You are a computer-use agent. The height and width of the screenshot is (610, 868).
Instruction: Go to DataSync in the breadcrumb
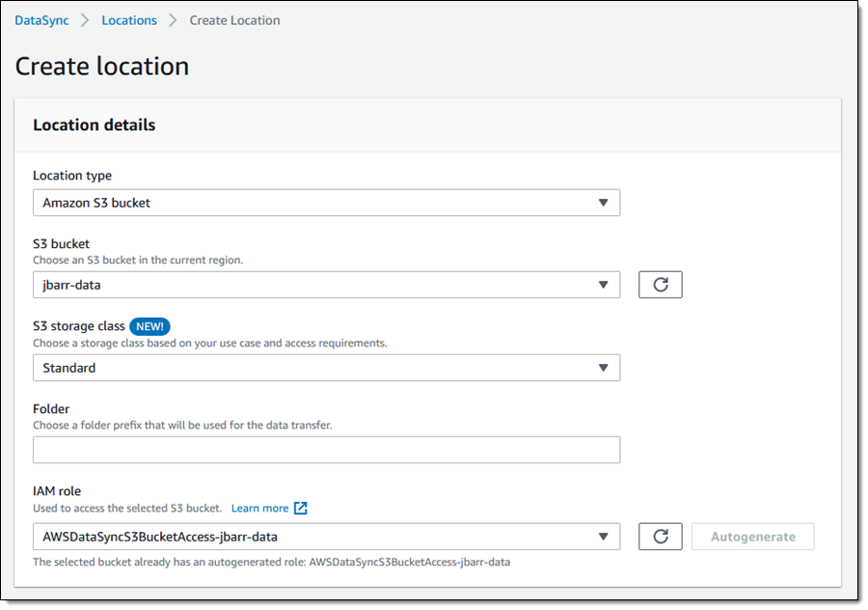point(41,20)
